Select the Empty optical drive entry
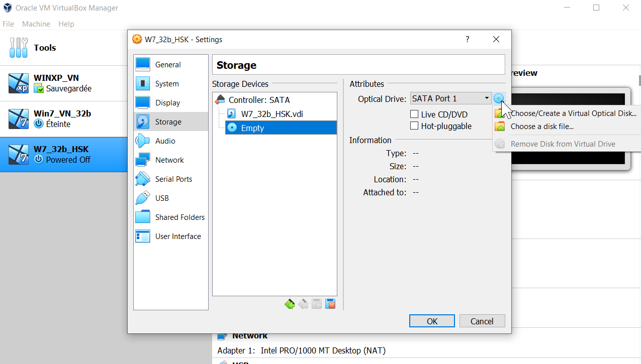This screenshot has width=641, height=364. point(281,128)
